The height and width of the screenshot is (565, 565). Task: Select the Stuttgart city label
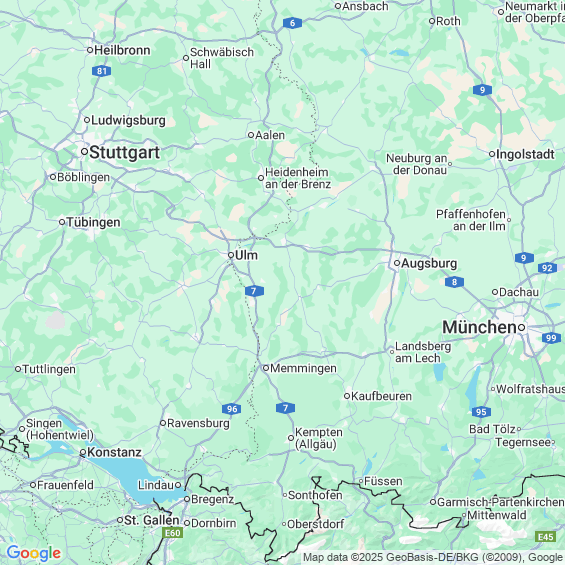124,152
